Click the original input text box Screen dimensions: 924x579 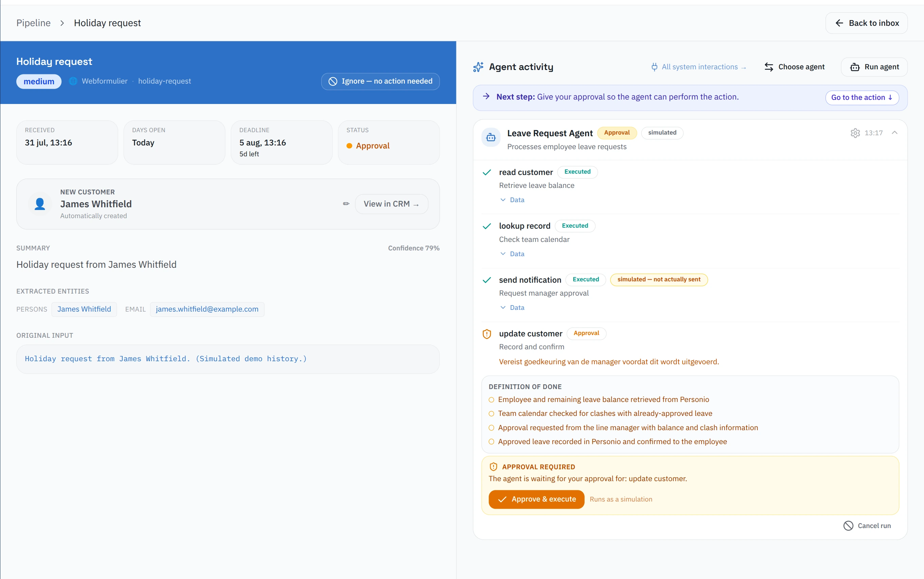point(228,359)
